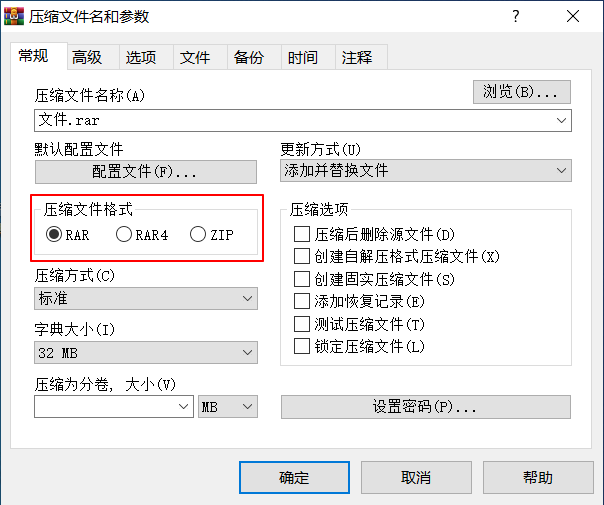Expand the 字典大小 32 MB dropdown
Screen dimensions: 604x505
pos(146,352)
